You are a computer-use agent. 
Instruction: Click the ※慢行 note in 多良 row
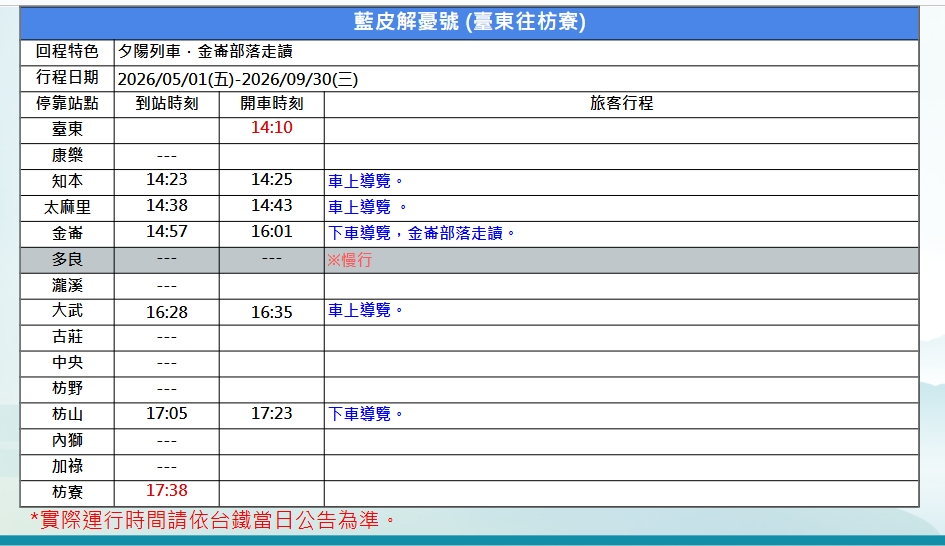coord(349,260)
